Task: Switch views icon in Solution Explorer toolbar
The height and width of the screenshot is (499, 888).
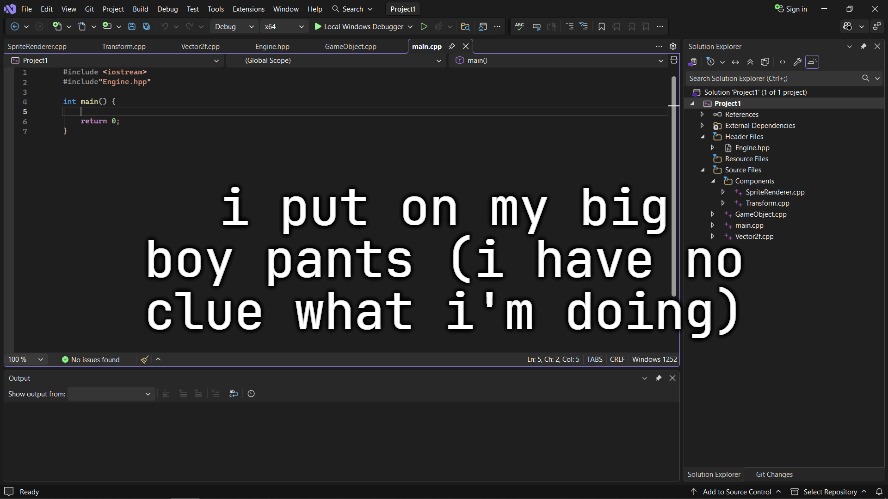Action: click(x=693, y=62)
